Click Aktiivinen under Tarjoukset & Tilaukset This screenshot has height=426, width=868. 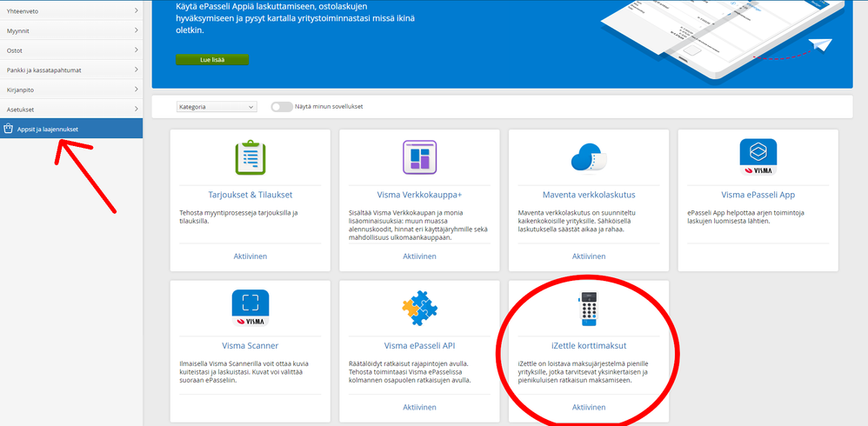pos(250,256)
